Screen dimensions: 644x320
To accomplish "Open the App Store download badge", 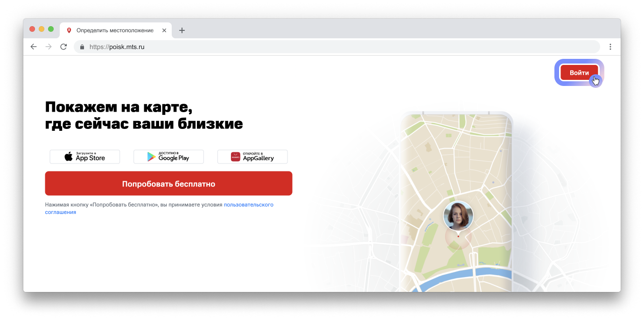I will [x=85, y=157].
